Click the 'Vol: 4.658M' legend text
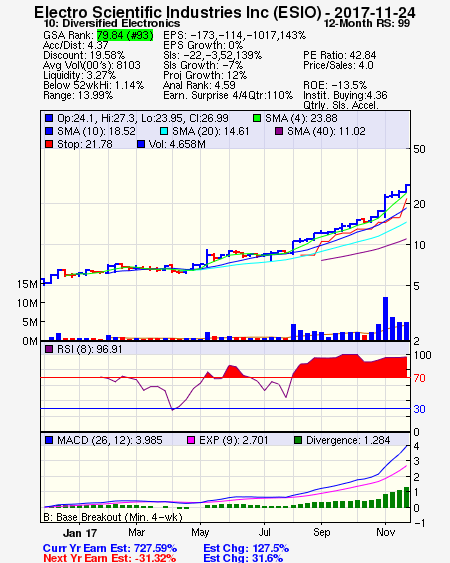Image resolution: width=450 pixels, height=563 pixels. 177,144
